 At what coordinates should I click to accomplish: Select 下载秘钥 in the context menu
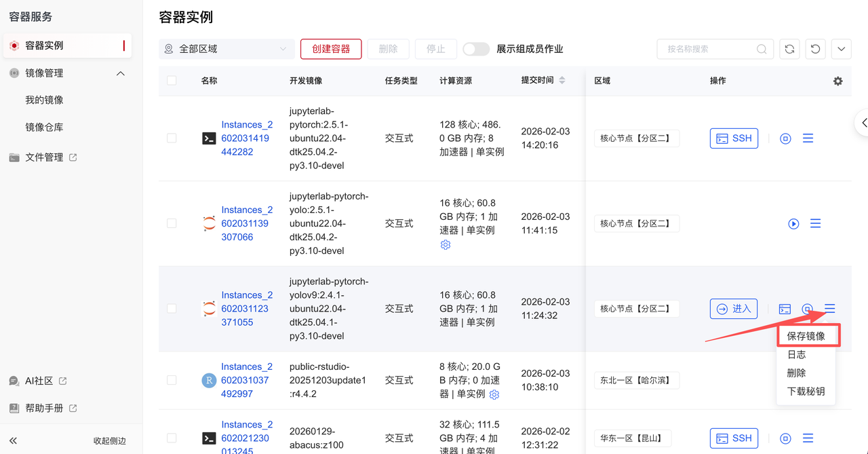click(806, 392)
